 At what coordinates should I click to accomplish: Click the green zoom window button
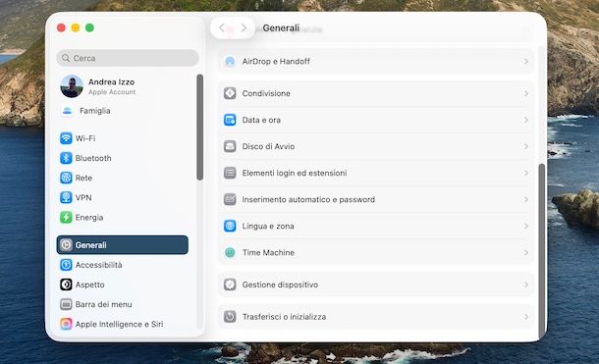tap(89, 27)
